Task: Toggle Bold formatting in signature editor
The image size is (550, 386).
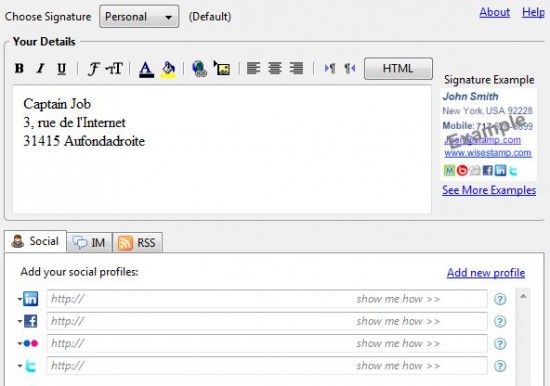Action: pyautogui.click(x=19, y=68)
